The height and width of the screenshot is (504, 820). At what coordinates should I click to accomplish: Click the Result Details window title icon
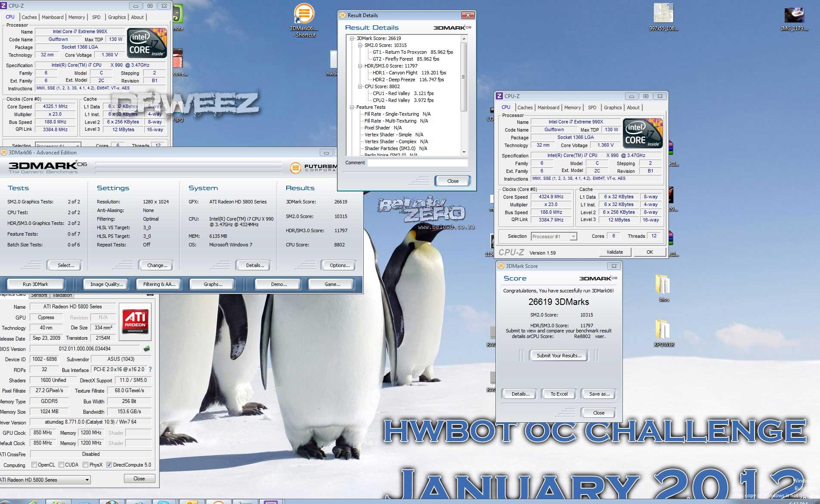(x=343, y=15)
